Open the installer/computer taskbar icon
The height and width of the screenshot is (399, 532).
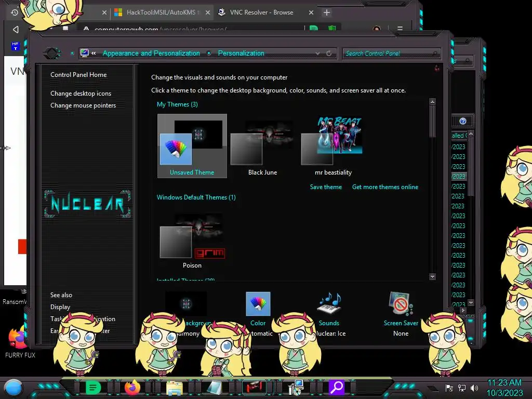296,388
